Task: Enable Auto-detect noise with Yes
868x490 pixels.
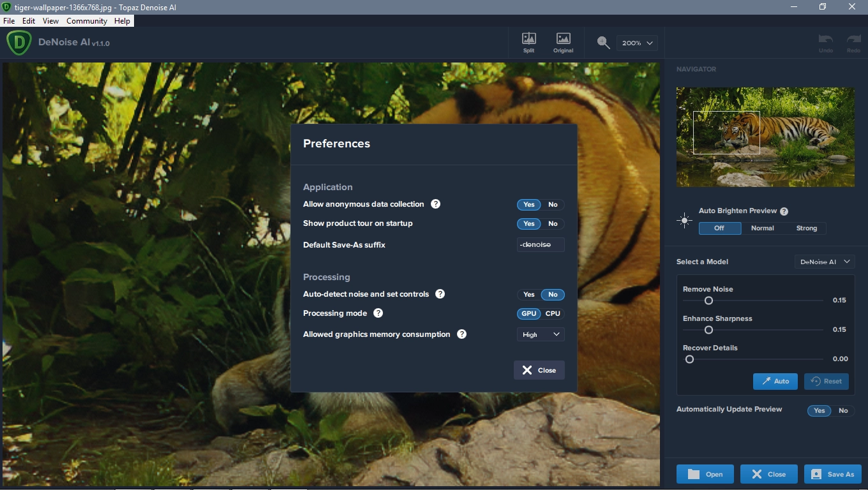Action: point(529,295)
